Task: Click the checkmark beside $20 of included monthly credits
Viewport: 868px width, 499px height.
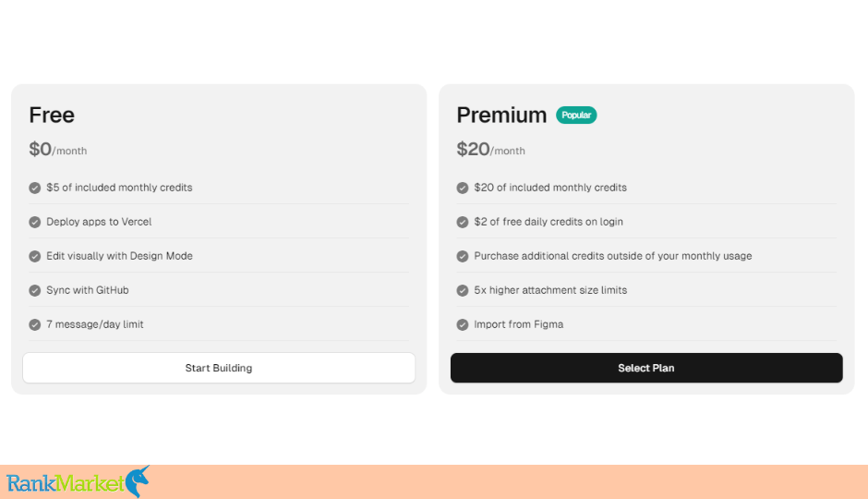Action: pos(463,188)
